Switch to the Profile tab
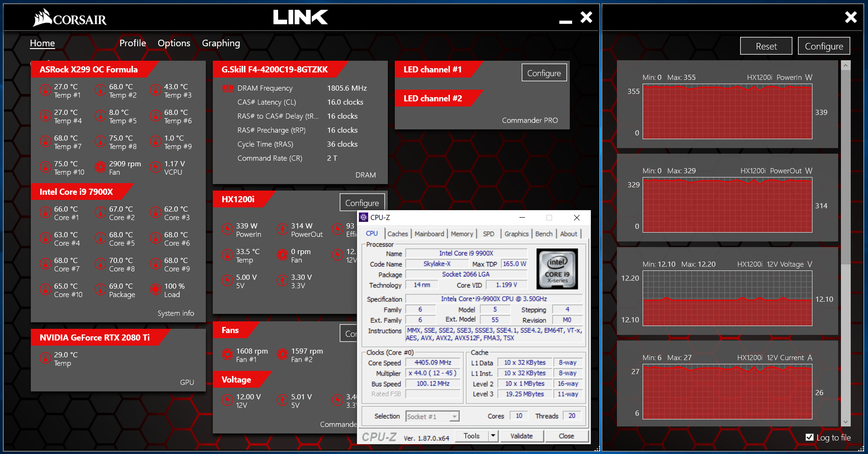The image size is (868, 454). pos(133,43)
